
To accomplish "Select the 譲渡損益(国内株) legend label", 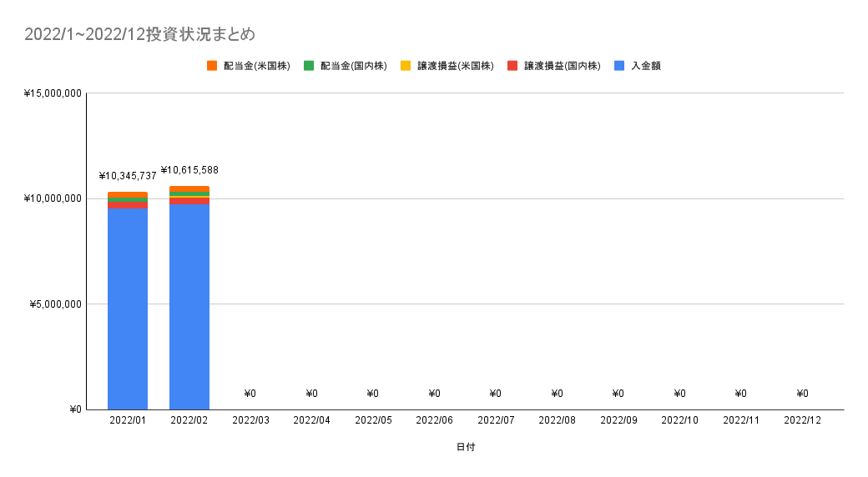I will click(x=563, y=66).
